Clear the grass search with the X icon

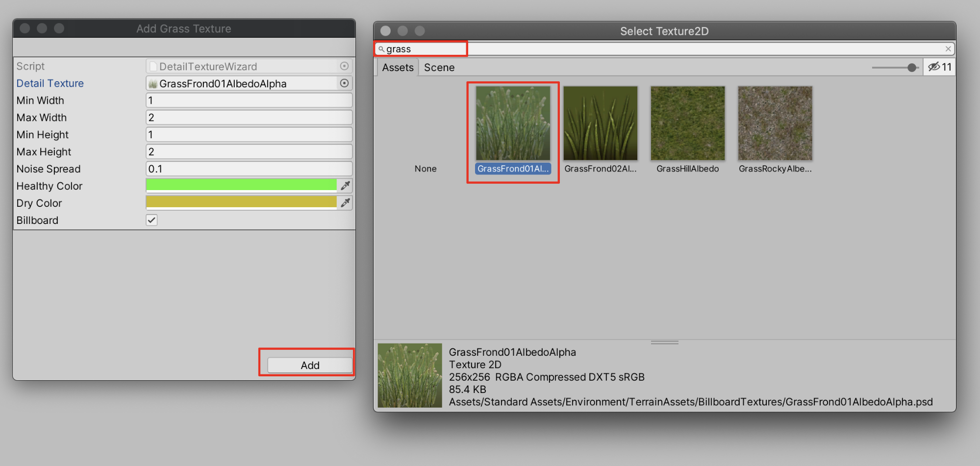point(948,49)
